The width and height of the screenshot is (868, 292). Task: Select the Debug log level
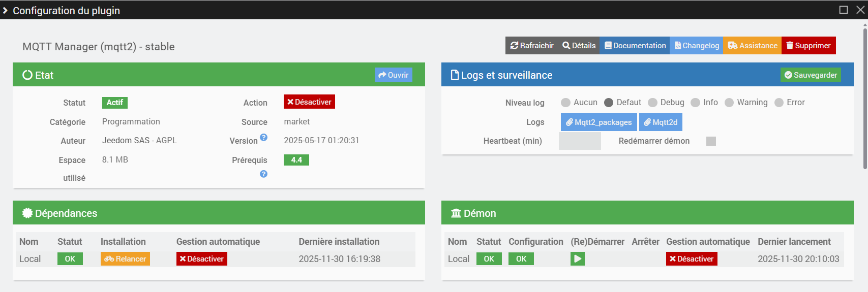pos(653,103)
